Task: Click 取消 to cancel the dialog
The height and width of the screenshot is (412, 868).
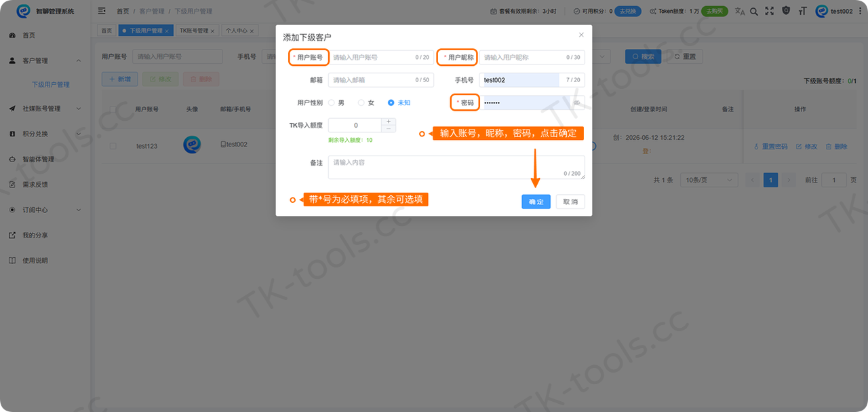Action: [x=570, y=202]
